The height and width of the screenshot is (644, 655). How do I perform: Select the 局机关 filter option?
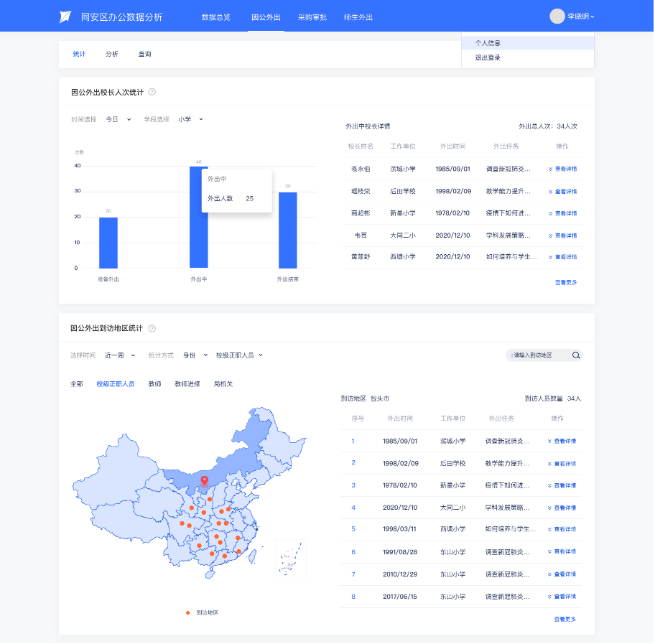[223, 384]
